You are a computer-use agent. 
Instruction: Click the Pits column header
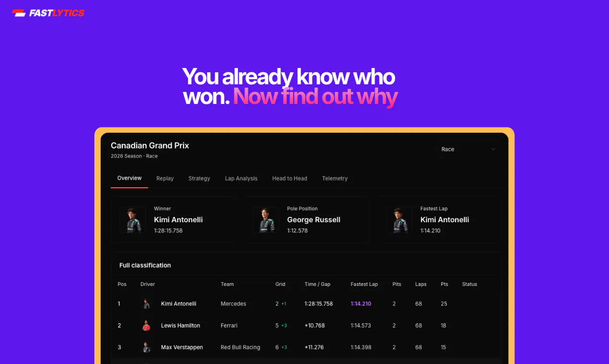click(x=397, y=284)
